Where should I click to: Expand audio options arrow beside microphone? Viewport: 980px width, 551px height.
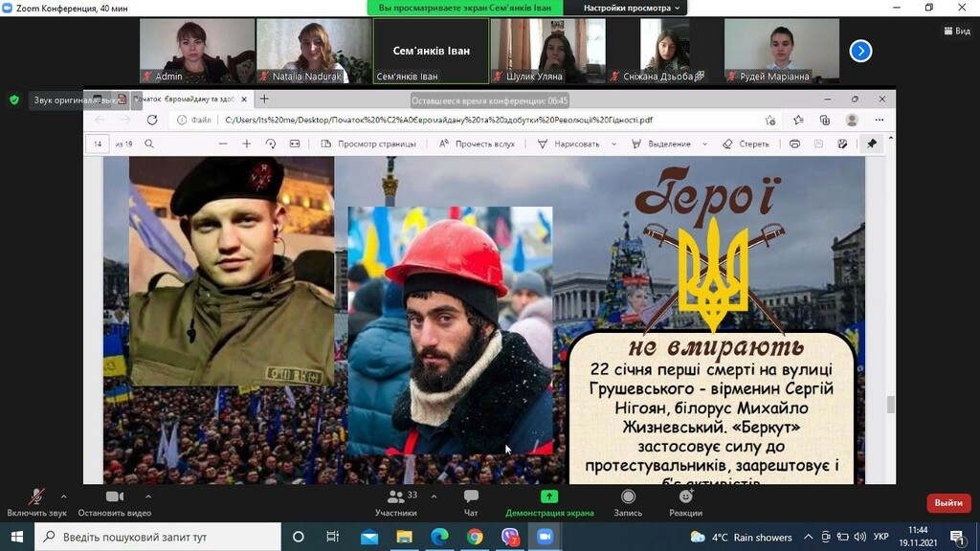[x=64, y=496]
